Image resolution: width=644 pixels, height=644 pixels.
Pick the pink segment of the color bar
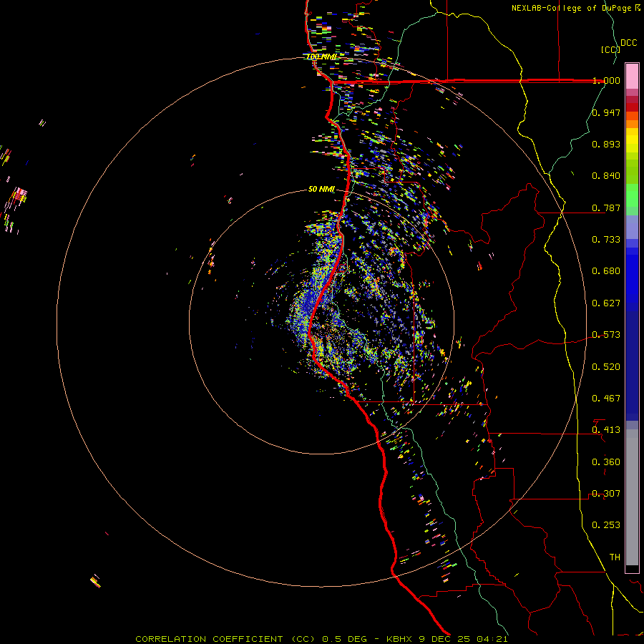pyautogui.click(x=632, y=77)
